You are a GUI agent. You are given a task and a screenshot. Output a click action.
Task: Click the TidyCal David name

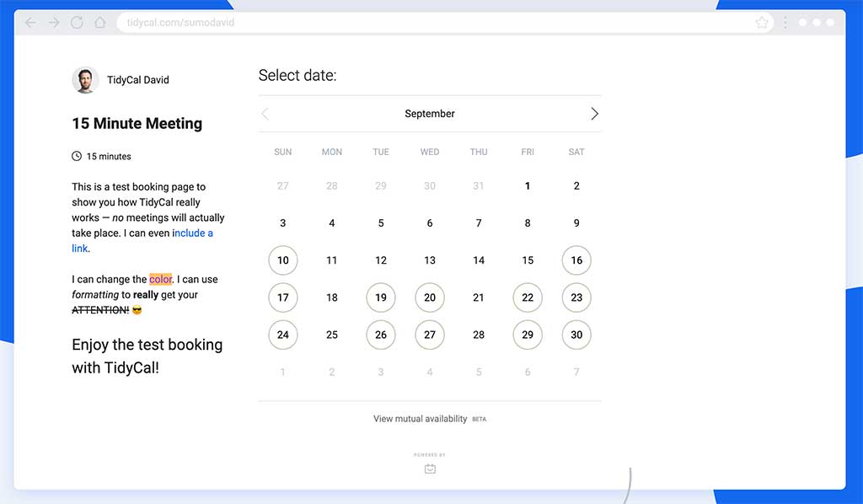138,80
